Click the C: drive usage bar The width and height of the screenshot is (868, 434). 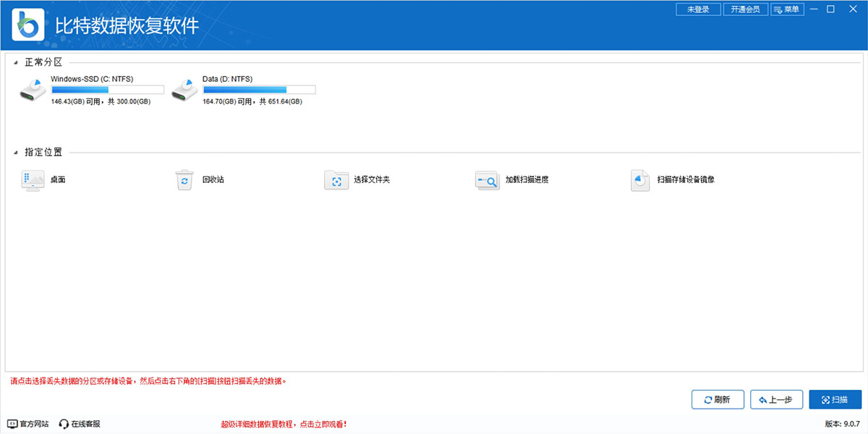tap(108, 90)
